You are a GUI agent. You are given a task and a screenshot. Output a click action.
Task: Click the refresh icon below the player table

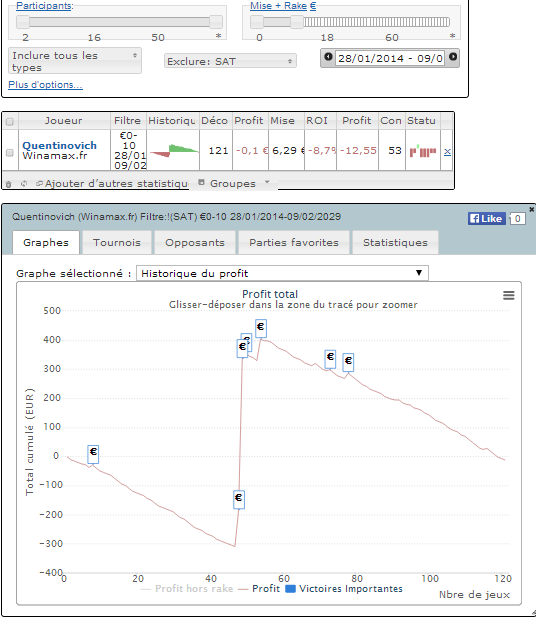(24, 184)
